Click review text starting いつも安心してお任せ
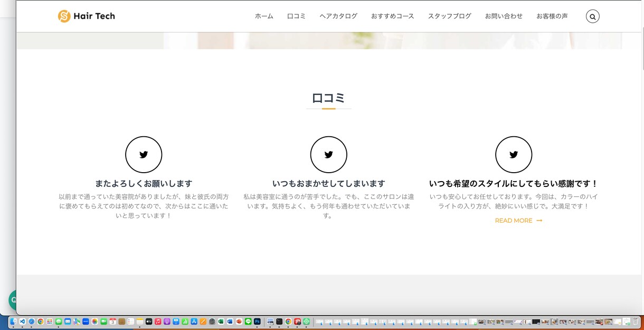 514,201
